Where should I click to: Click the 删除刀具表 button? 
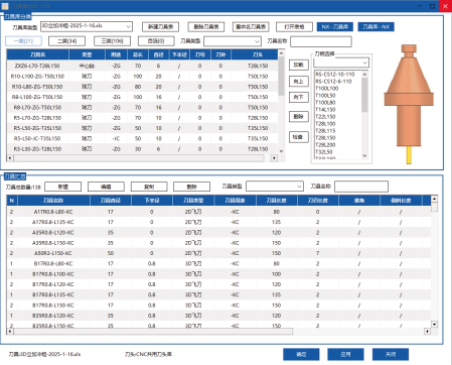coord(206,27)
